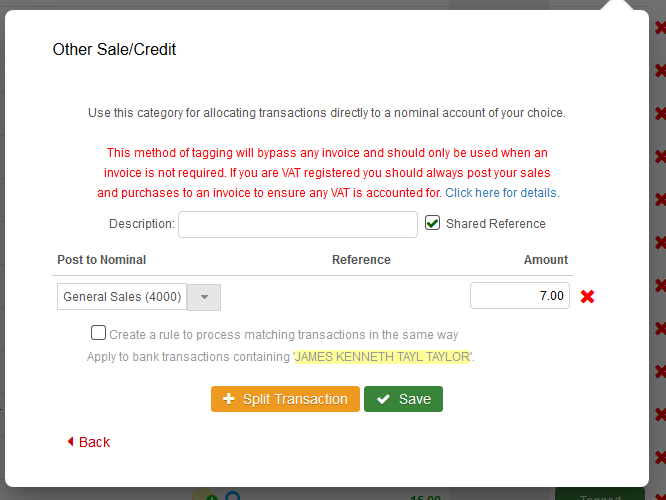Focus the Description text field

298,224
